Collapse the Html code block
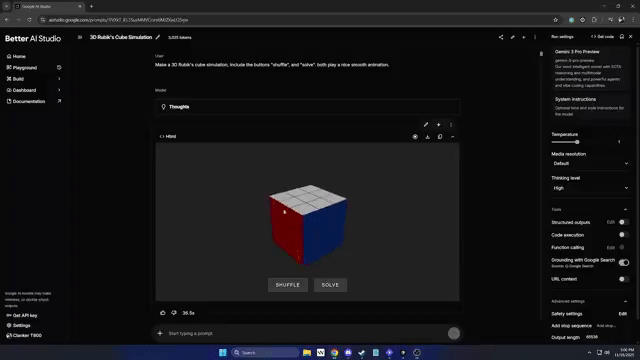The image size is (640, 360). [x=452, y=137]
